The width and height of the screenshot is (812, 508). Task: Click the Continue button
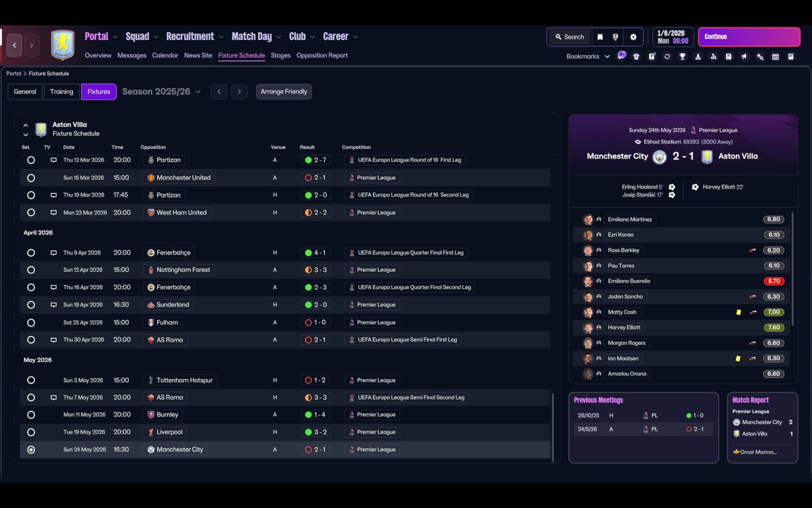click(x=749, y=37)
